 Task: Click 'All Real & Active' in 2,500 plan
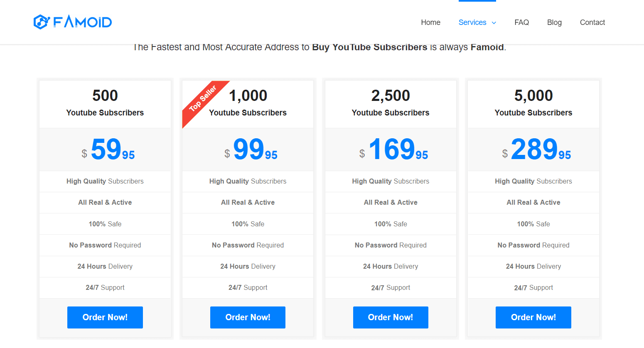[391, 203]
